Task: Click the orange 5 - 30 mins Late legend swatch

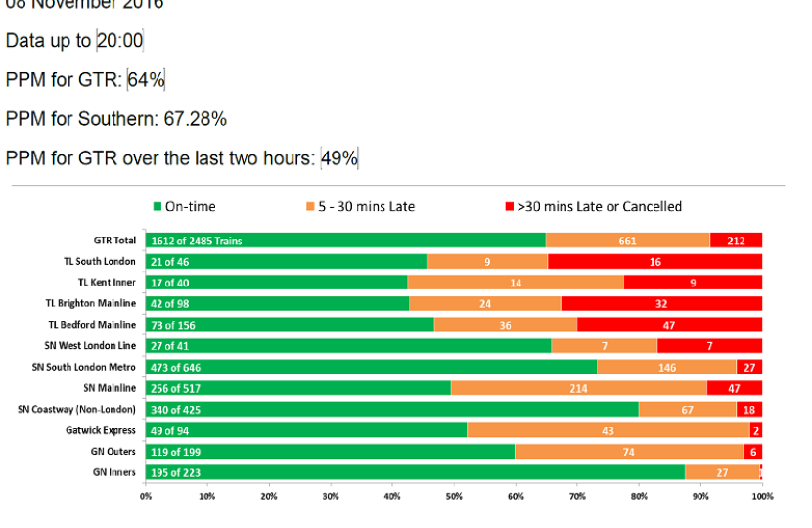Action: coord(310,206)
